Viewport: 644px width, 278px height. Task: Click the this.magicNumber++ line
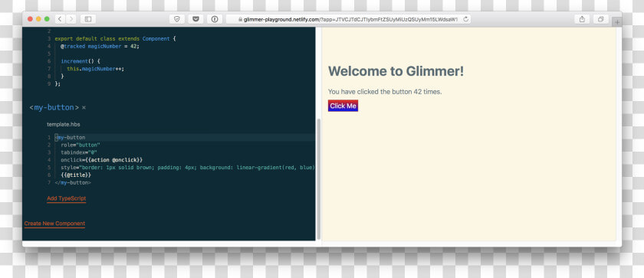coord(95,69)
